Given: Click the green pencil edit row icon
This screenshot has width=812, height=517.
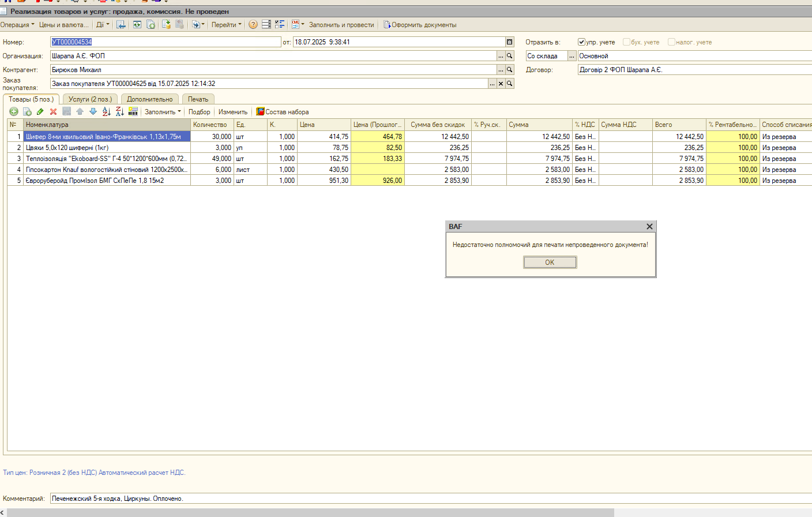Looking at the screenshot, I should (40, 111).
